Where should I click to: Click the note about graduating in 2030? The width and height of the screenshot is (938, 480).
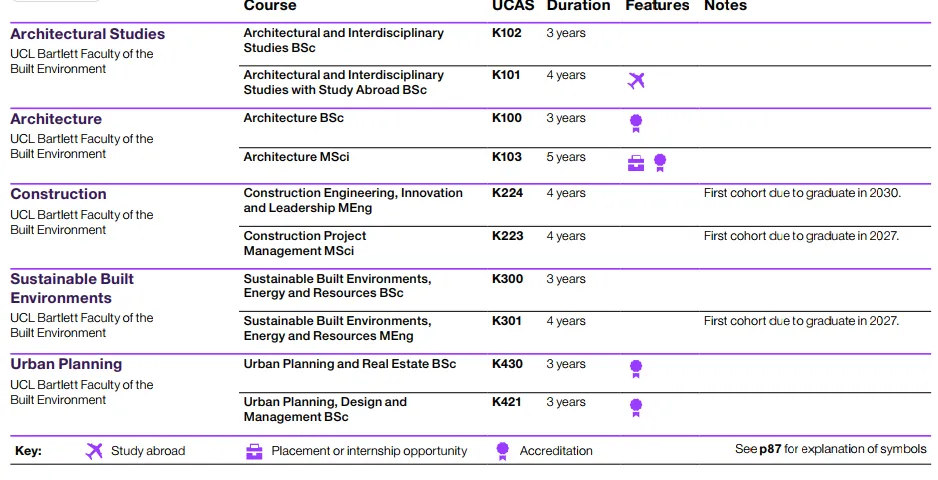point(802,193)
